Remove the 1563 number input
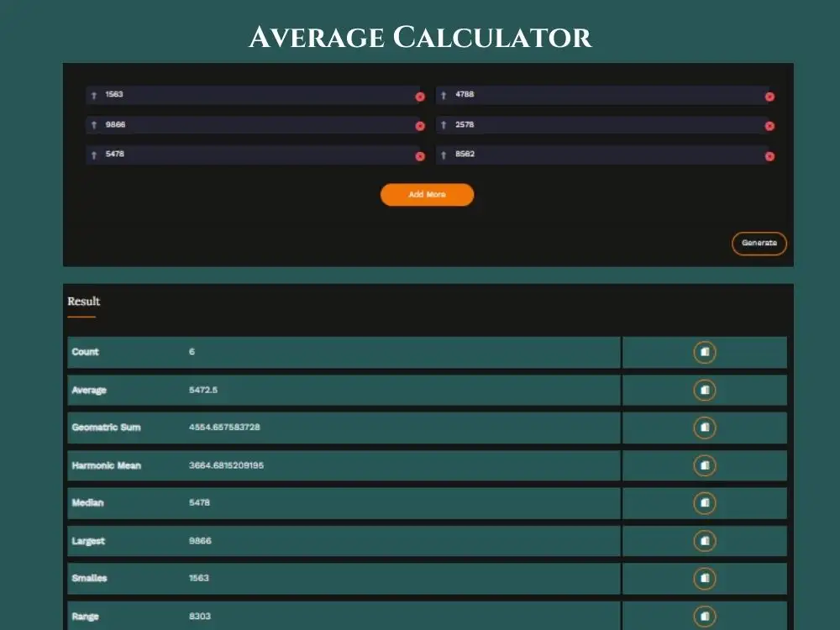Image resolution: width=840 pixels, height=630 pixels. [420, 97]
